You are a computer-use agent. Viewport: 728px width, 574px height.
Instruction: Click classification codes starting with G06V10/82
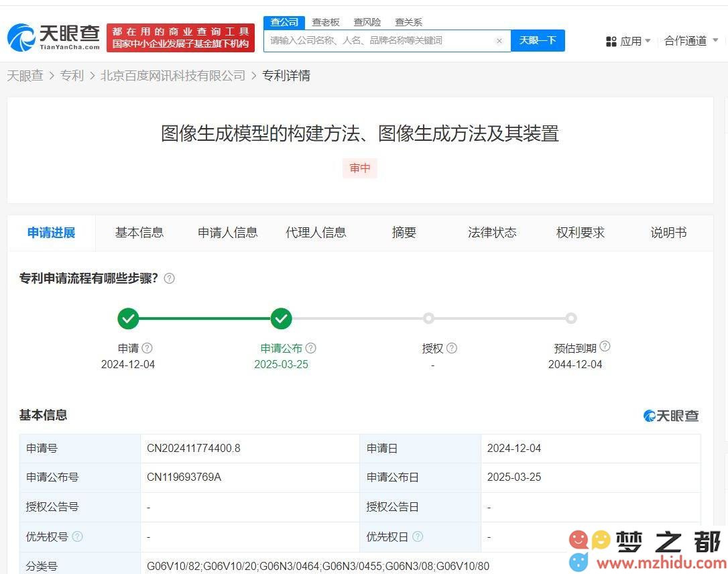coord(318,566)
